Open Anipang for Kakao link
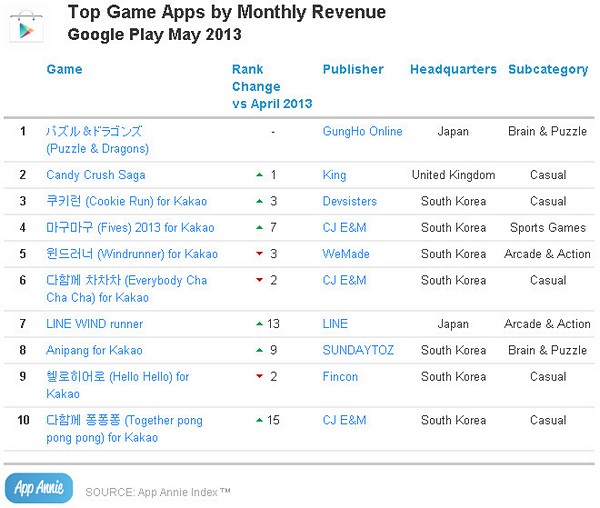The height and width of the screenshot is (508, 600). tap(94, 350)
